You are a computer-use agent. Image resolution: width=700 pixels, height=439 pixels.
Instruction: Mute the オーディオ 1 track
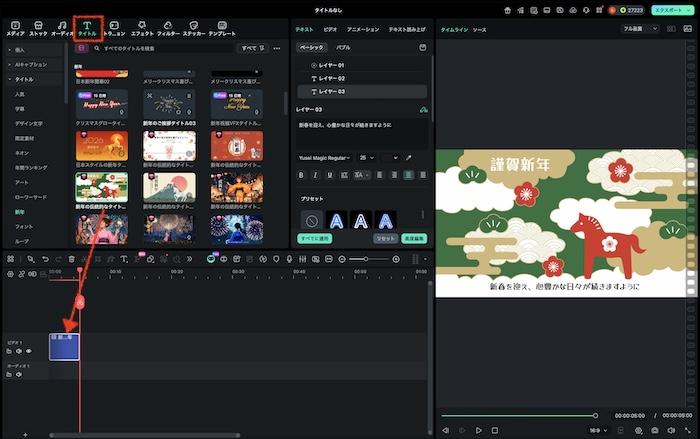point(19,374)
